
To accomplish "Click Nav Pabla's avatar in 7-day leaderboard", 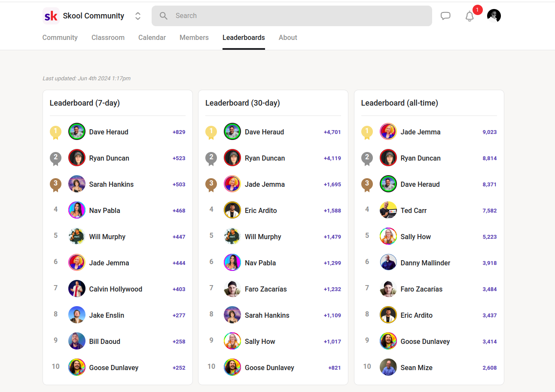I will 77,210.
